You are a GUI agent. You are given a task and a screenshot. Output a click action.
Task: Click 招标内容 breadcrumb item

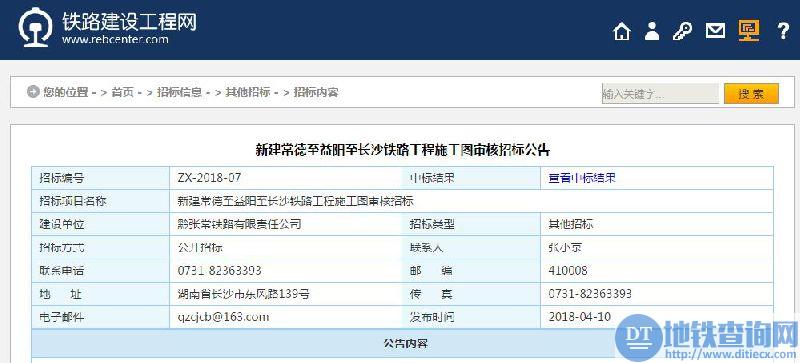click(316, 92)
